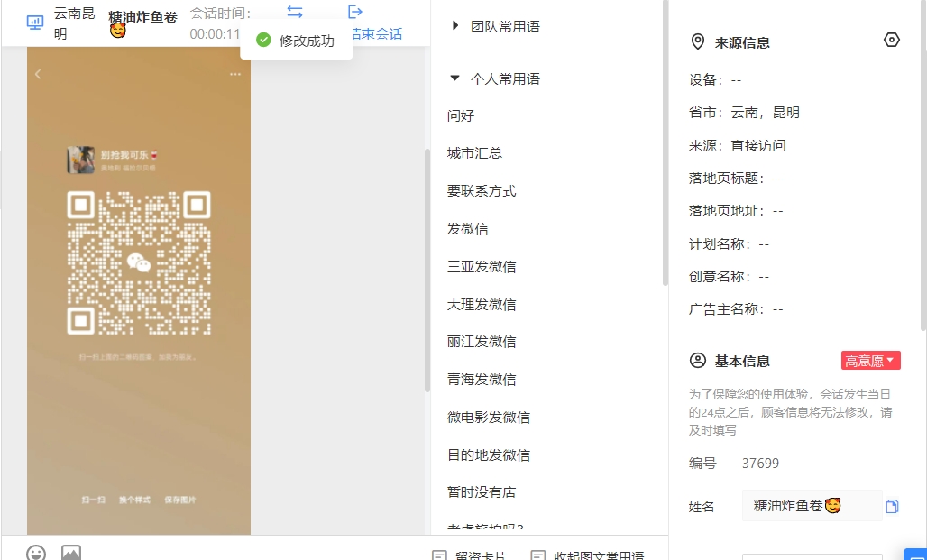The image size is (927, 560).
Task: Click the 广告主名称 line
Action: 736,308
